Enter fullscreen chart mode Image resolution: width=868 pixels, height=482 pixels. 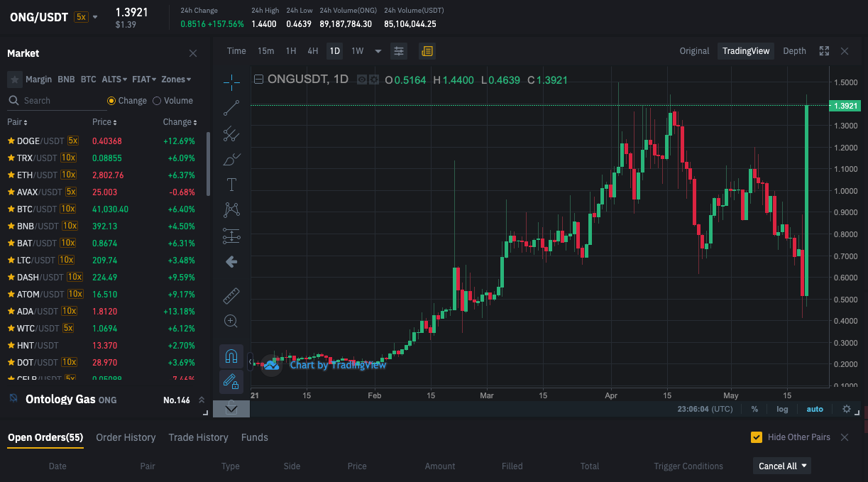[x=824, y=51]
